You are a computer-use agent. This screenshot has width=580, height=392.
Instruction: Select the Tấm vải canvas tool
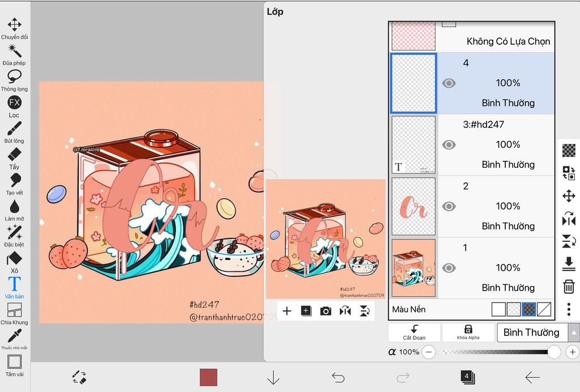coord(14,365)
